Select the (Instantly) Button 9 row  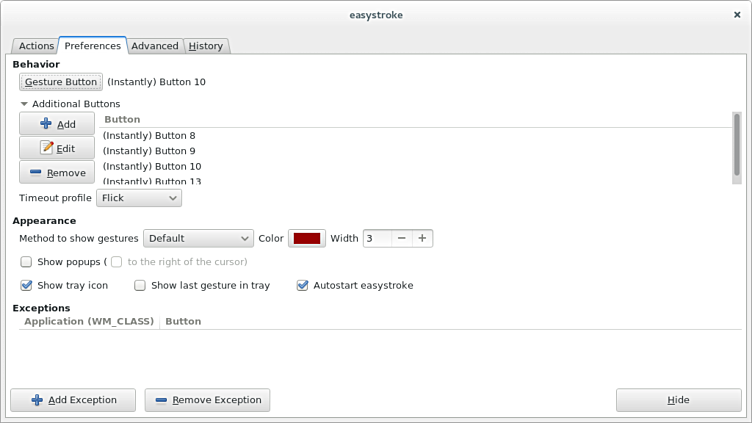coord(149,151)
